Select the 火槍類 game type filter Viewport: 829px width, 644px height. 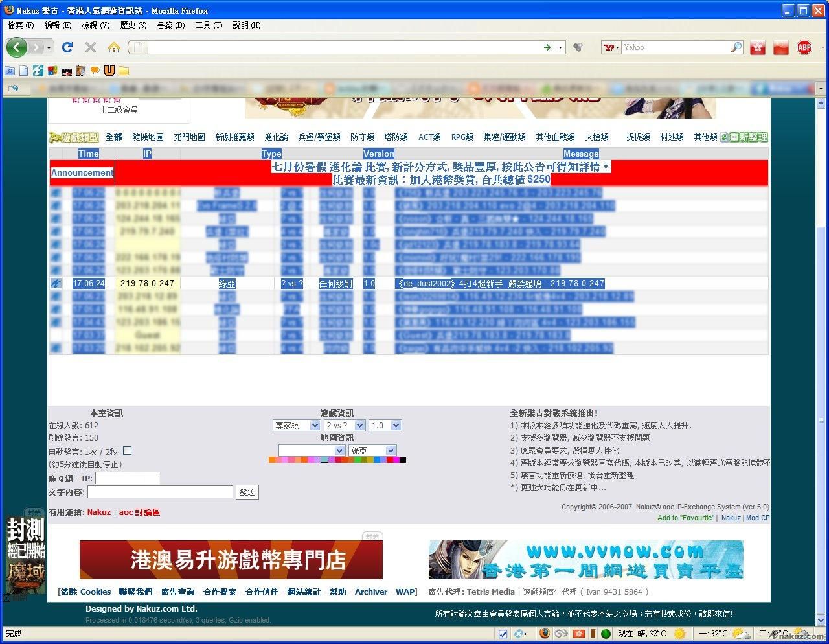click(596, 137)
